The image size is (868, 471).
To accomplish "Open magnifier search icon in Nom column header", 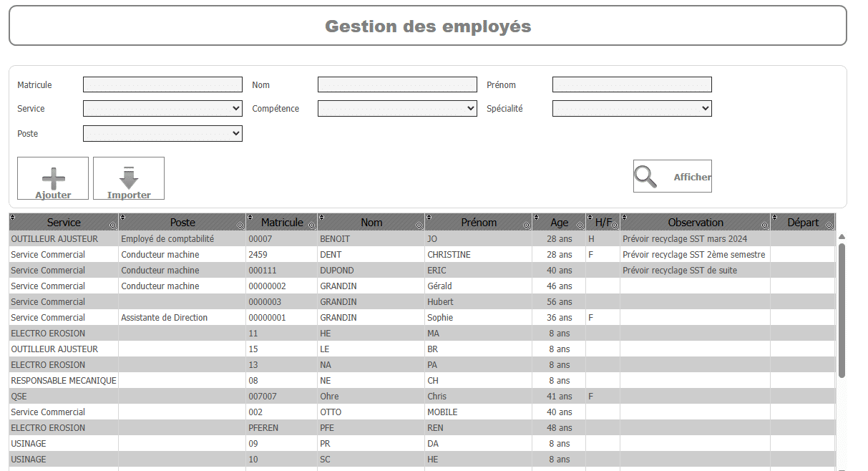I will click(419, 225).
